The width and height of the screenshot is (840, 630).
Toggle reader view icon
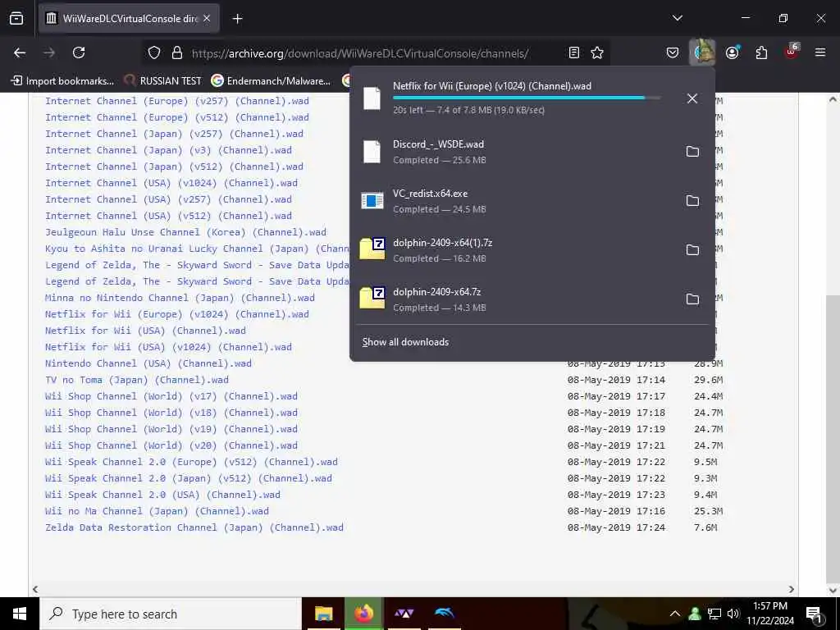point(573,52)
